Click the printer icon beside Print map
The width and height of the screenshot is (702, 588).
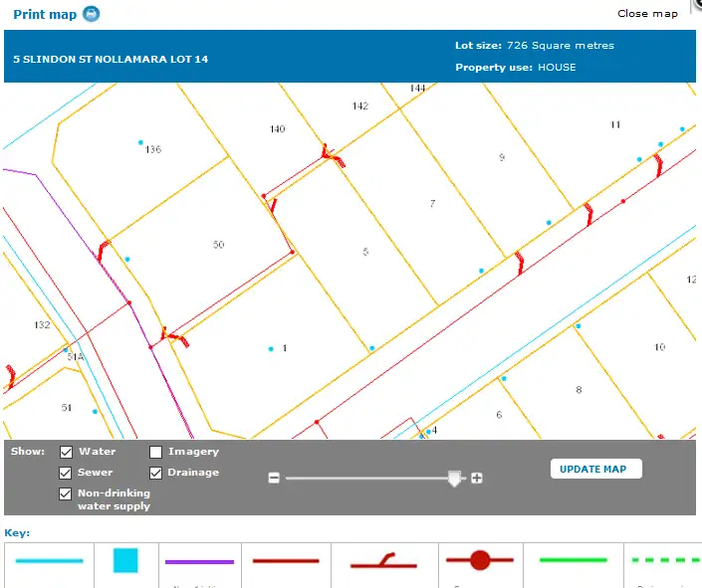tap(91, 14)
